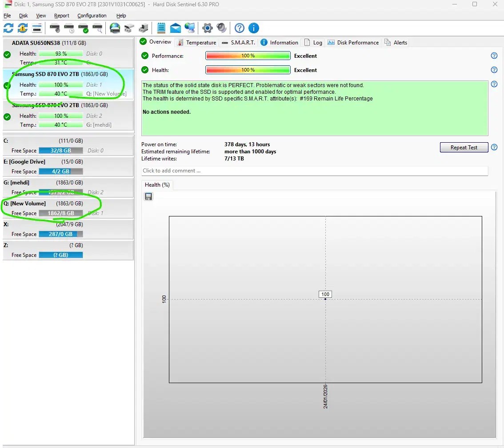Click the disk with clock toolbar icon
504x448 pixels.
coord(69,28)
